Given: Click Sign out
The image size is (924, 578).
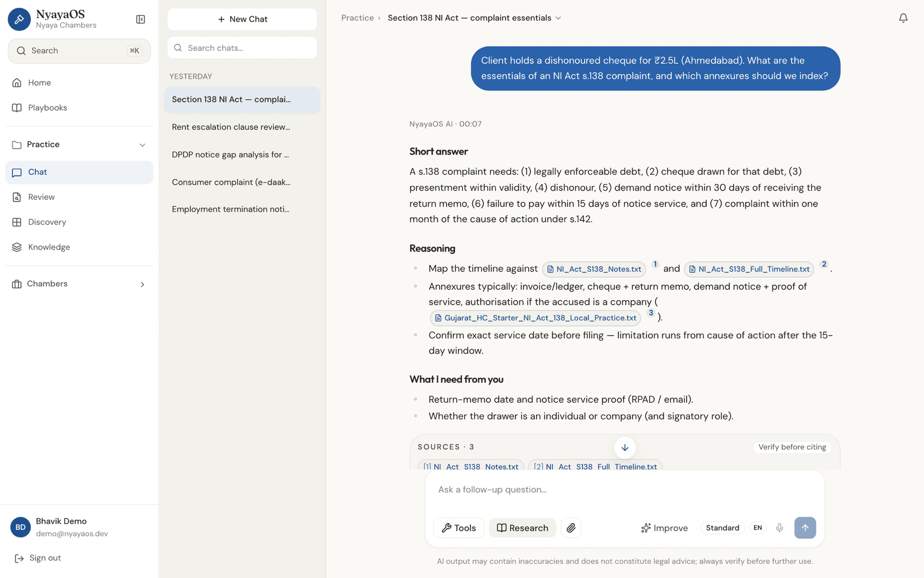Looking at the screenshot, I should (38, 558).
